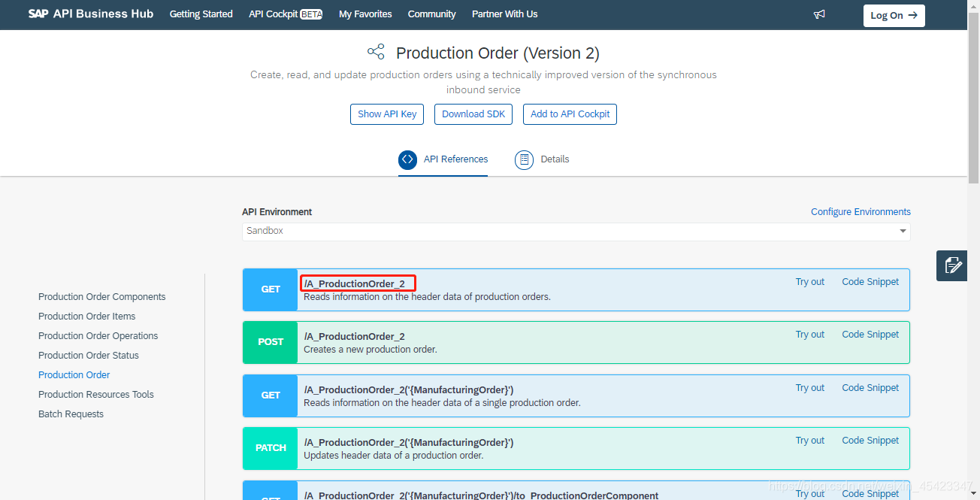The width and height of the screenshot is (980, 500).
Task: Expand GET /A_ProductionOrder_2 header data operation
Action: 576,289
